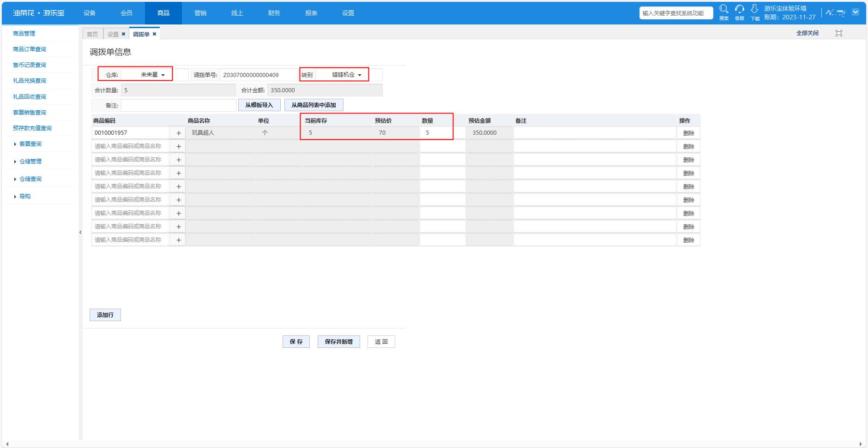
Task: Click the 备注 input field above table
Action: [179, 105]
